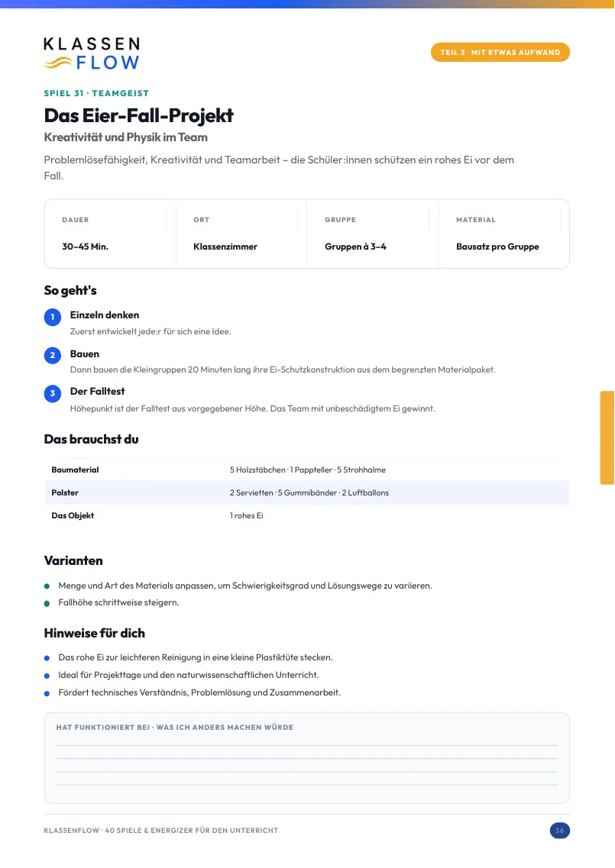Select the Dauer 30–45 Min. info cell
615x868 pixels.
[x=110, y=234]
